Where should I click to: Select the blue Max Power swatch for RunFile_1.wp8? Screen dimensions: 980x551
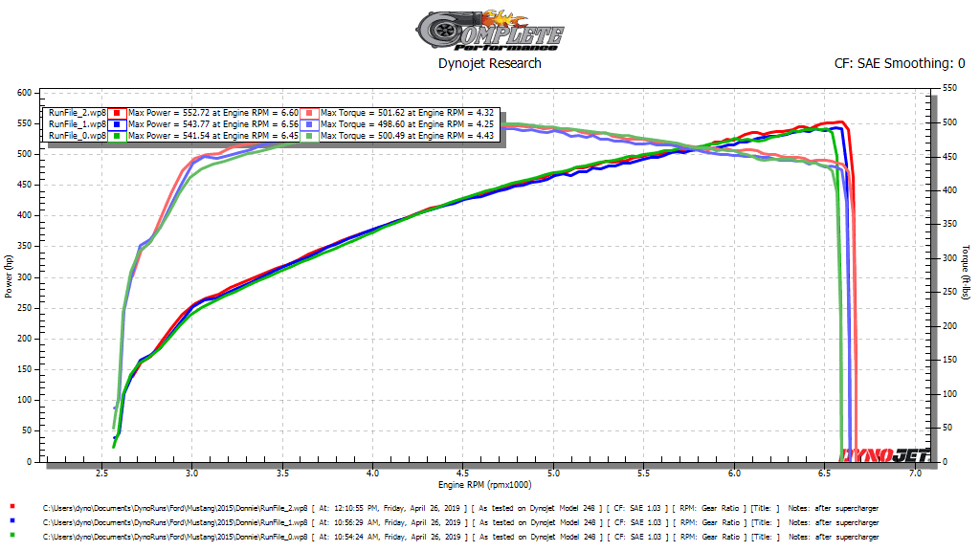click(117, 124)
